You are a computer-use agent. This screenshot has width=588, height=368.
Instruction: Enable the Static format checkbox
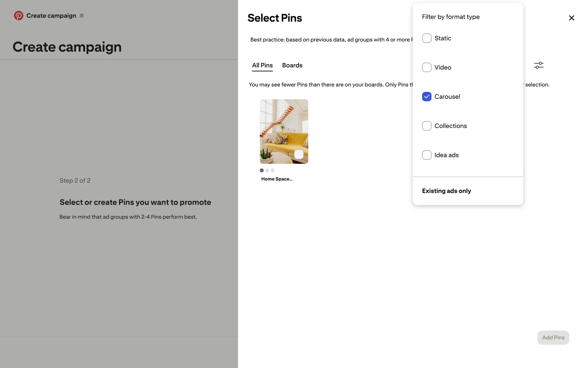click(427, 38)
